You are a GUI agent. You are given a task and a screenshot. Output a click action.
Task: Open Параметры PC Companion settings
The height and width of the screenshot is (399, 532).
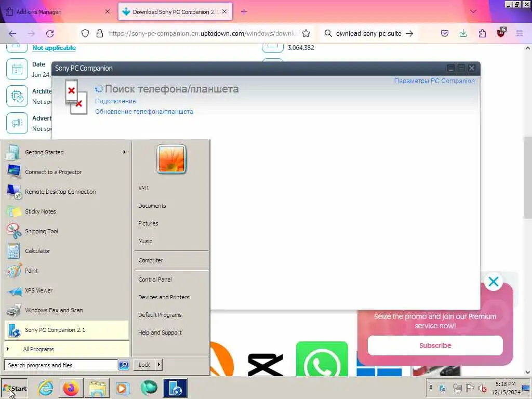click(434, 81)
